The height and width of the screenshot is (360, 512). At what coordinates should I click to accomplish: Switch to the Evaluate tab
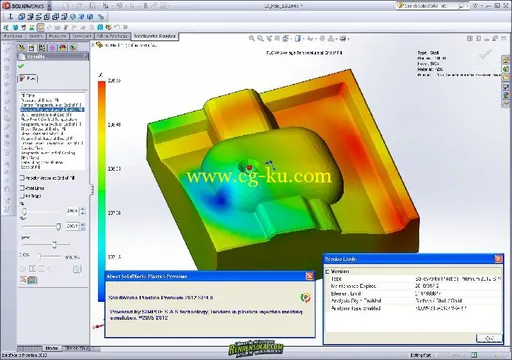click(57, 36)
